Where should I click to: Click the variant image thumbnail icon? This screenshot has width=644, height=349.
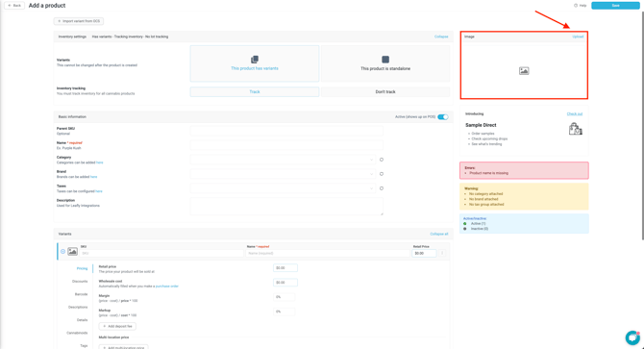(x=73, y=251)
